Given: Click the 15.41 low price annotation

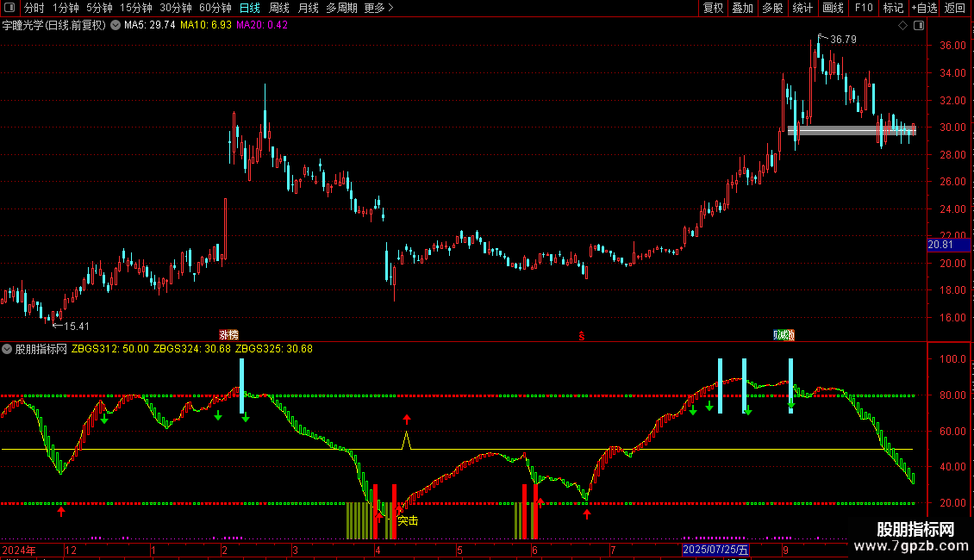Looking at the screenshot, I should click(x=77, y=327).
